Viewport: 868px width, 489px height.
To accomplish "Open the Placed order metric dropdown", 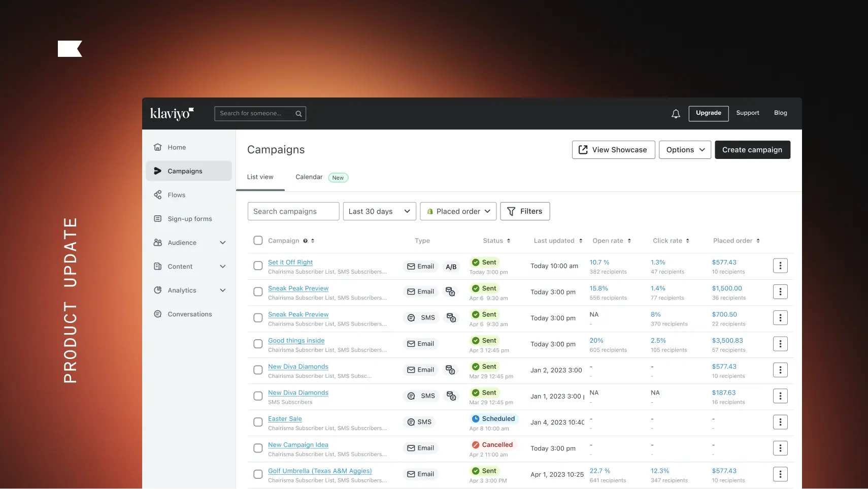I will click(x=458, y=211).
